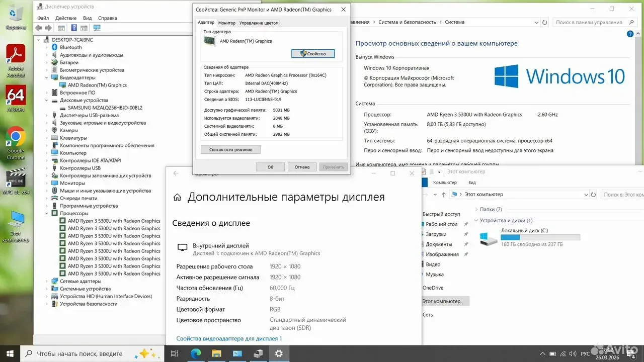Click the Back arrow in Device Manager toolbar
Image resolution: width=644 pixels, height=362 pixels.
click(39, 28)
